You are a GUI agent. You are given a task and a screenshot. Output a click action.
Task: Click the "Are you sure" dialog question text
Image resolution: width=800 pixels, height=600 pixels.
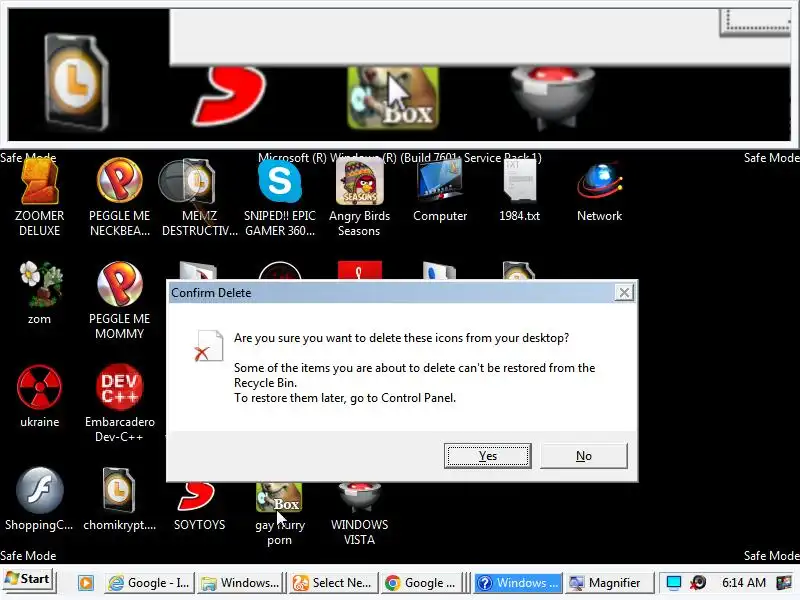(401, 338)
